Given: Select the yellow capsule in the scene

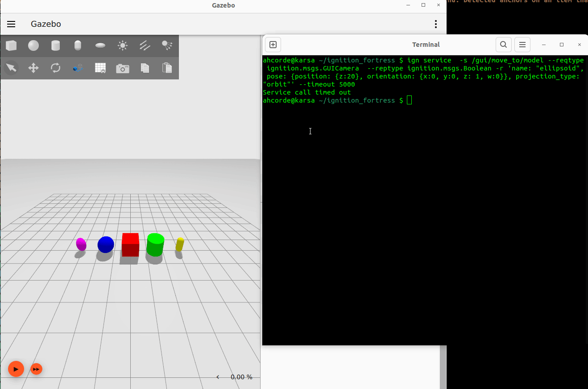Looking at the screenshot, I should pos(180,244).
